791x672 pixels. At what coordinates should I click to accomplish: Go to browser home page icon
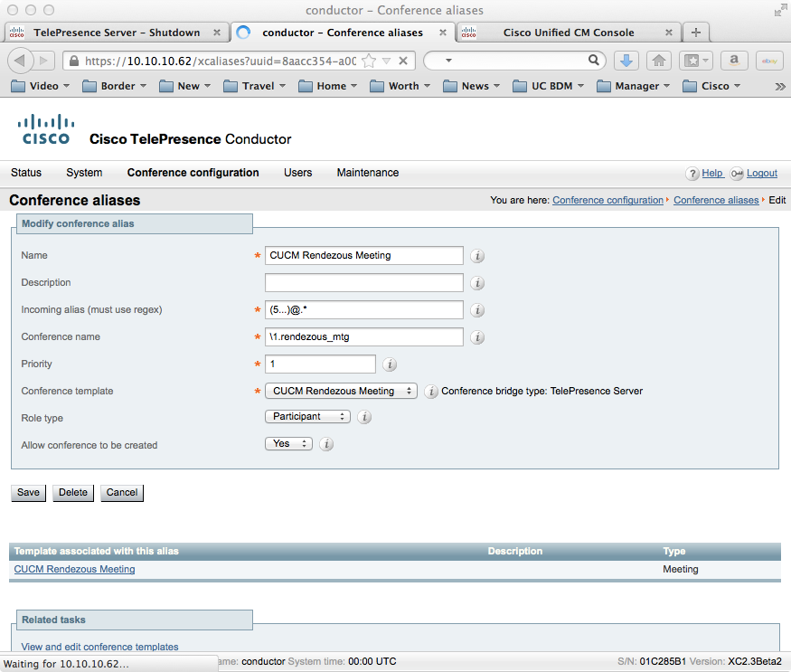659,62
